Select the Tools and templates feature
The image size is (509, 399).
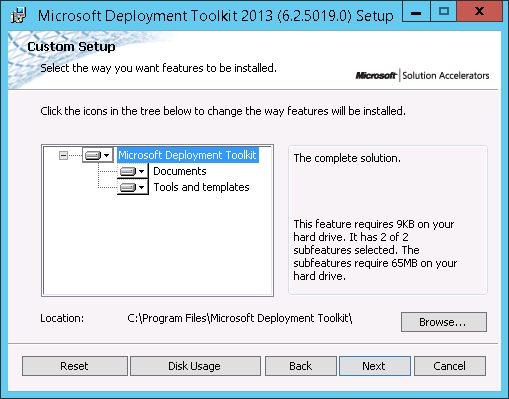click(x=201, y=187)
